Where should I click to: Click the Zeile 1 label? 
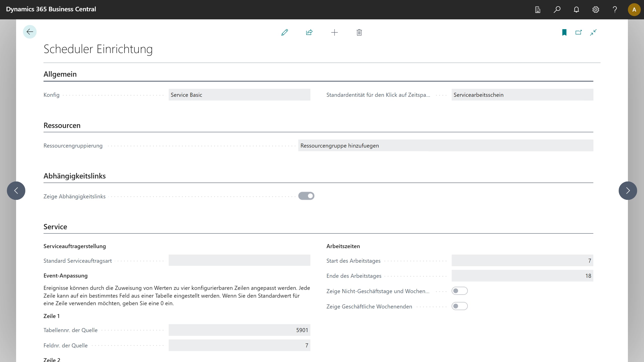[x=52, y=316]
